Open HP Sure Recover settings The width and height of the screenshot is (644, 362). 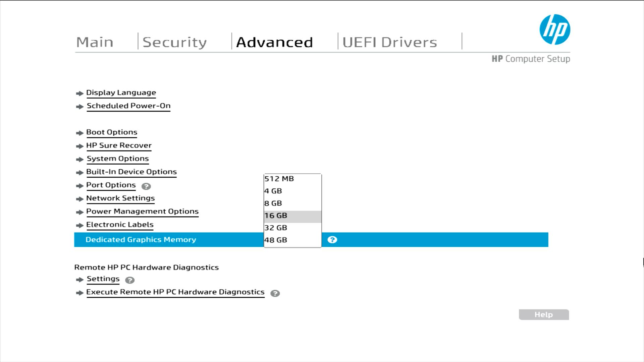pos(119,145)
